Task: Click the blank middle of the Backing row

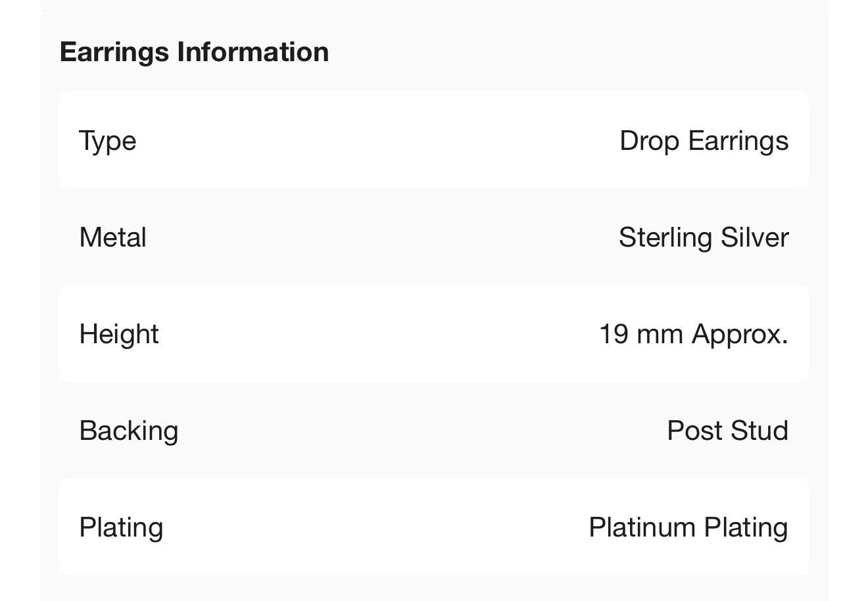Action: click(421, 431)
